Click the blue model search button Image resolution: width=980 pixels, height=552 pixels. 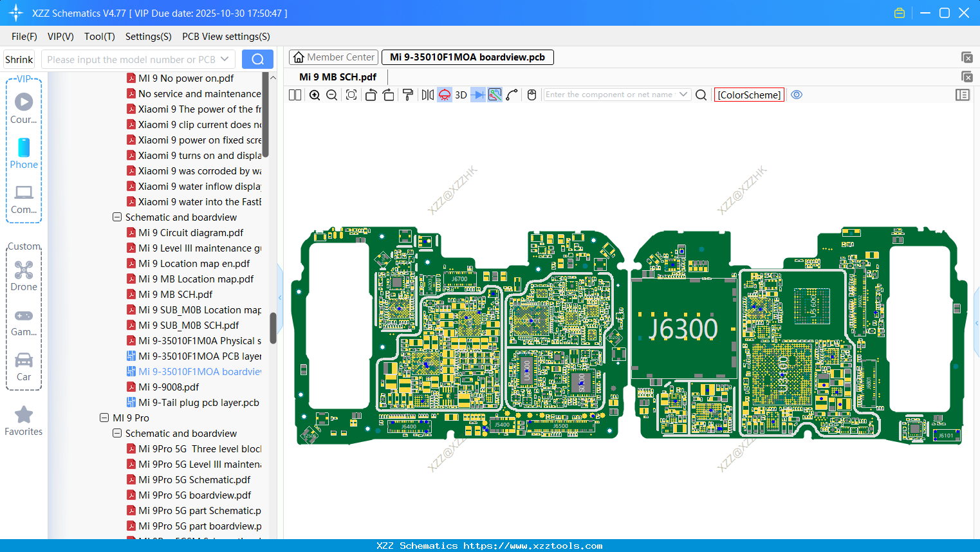257,59
